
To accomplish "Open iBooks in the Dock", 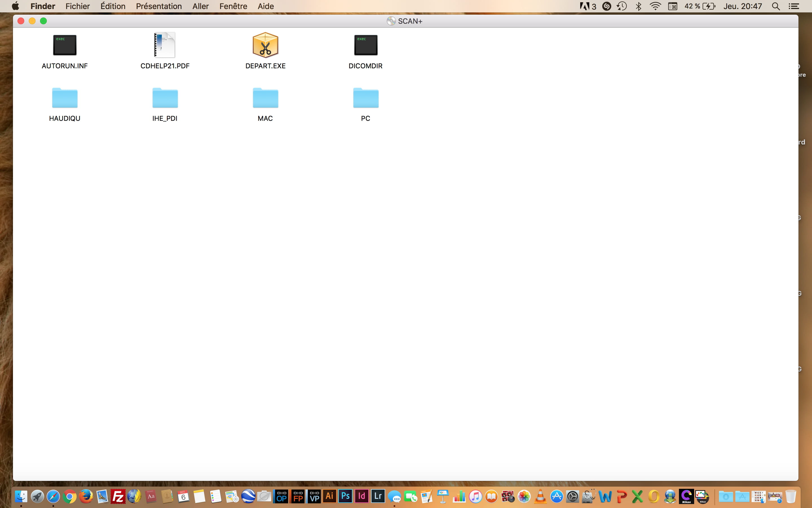I will (491, 496).
